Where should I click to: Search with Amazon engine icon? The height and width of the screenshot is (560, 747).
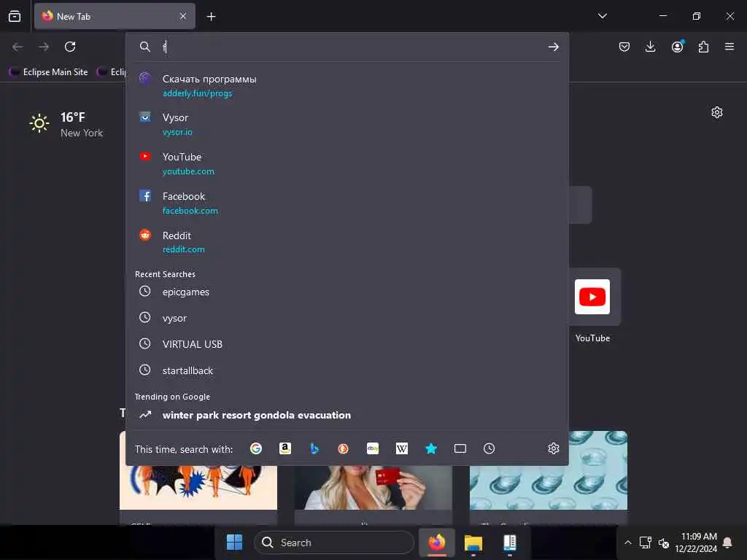click(x=285, y=448)
